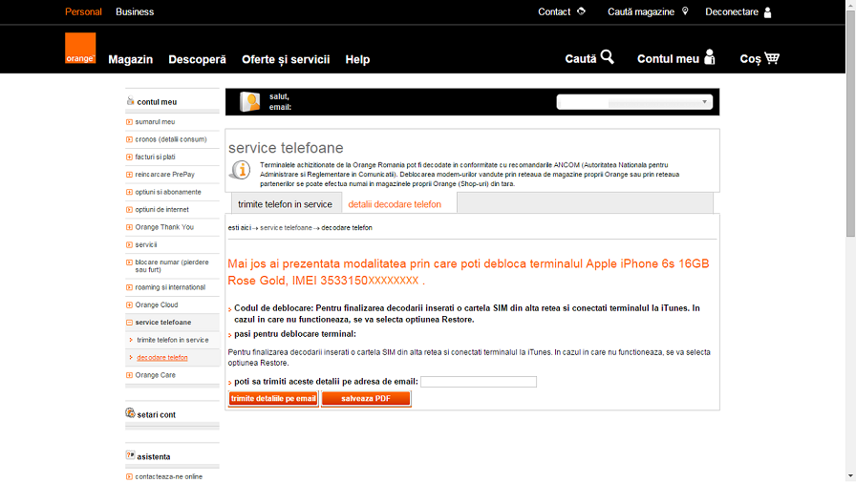Open the search magnifier icon
The image size is (856, 504).
(607, 56)
